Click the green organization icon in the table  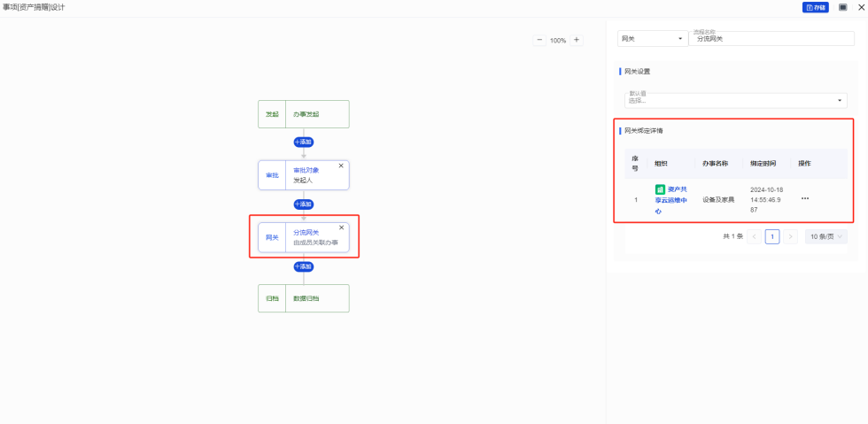[x=660, y=189]
